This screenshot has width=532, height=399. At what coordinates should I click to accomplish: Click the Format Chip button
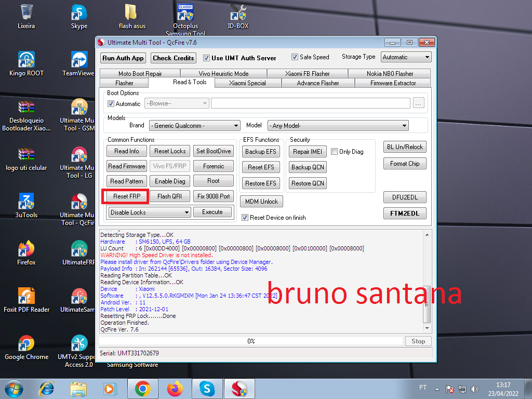tap(405, 164)
